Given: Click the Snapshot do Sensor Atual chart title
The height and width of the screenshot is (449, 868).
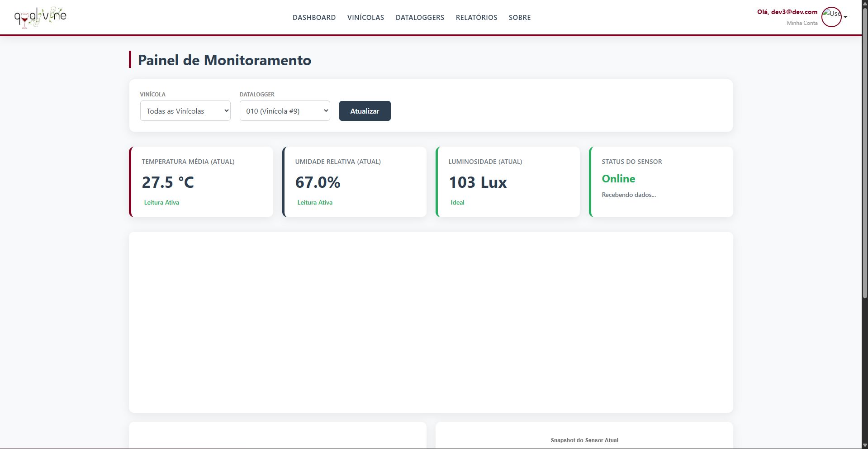Looking at the screenshot, I should (584, 440).
